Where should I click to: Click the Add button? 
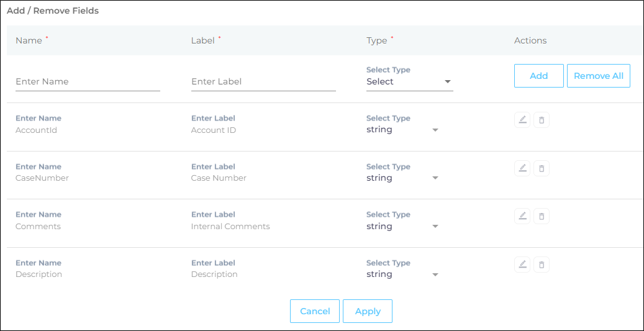point(538,76)
